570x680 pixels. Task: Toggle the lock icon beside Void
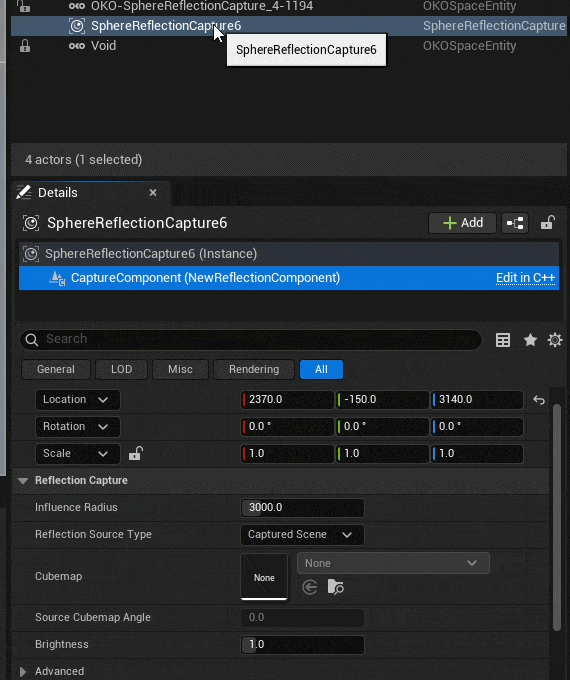point(25,46)
